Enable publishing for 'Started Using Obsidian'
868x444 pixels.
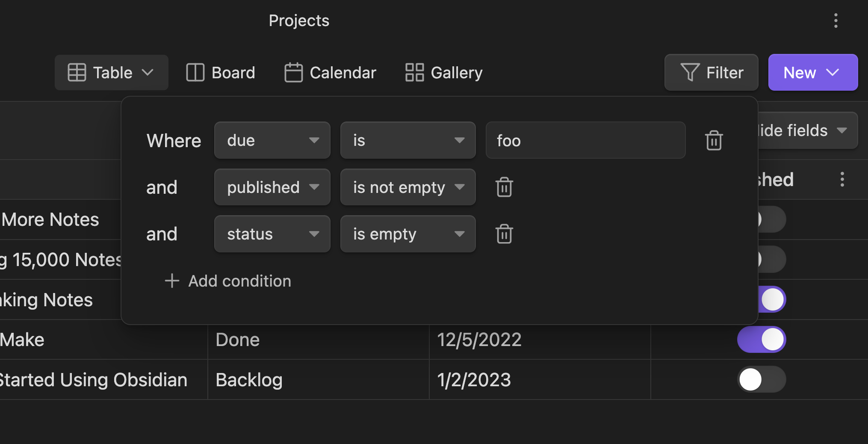tap(762, 379)
